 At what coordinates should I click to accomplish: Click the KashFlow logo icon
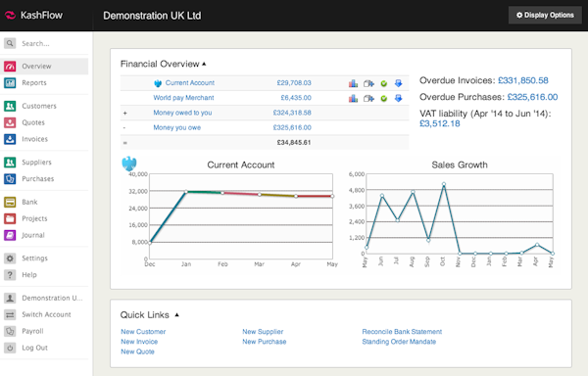[x=10, y=16]
